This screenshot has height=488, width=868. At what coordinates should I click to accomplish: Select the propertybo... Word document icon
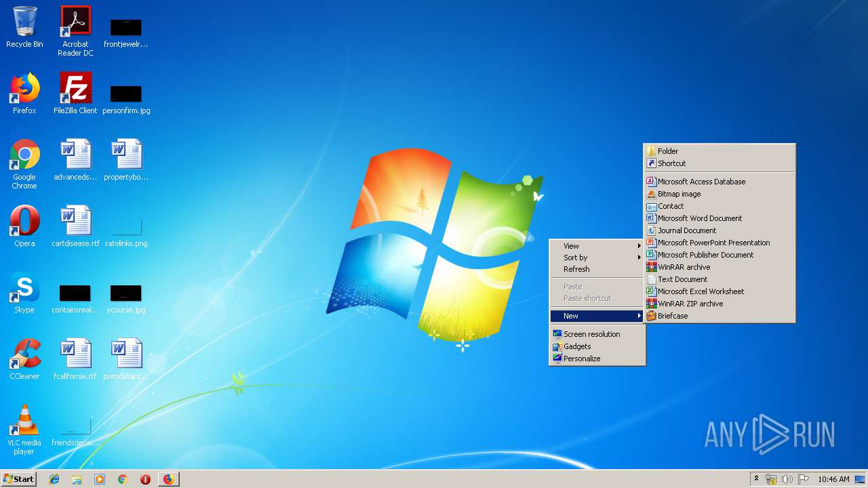click(126, 160)
